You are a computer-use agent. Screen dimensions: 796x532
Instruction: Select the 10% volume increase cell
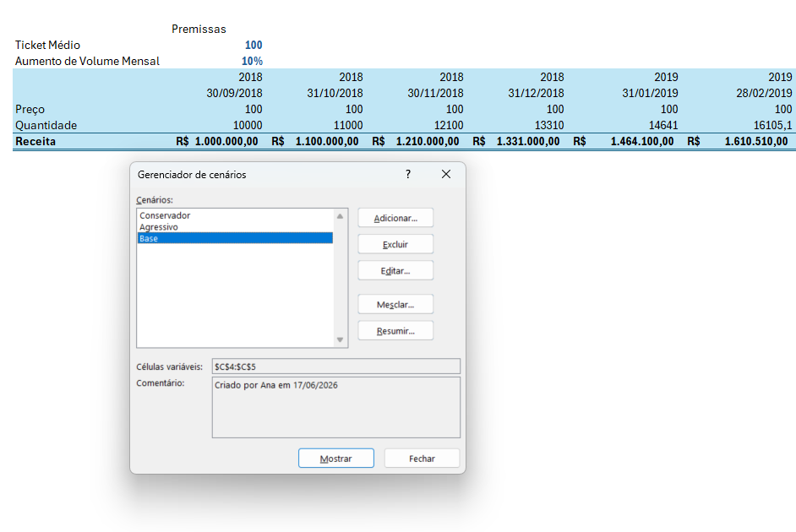[252, 61]
